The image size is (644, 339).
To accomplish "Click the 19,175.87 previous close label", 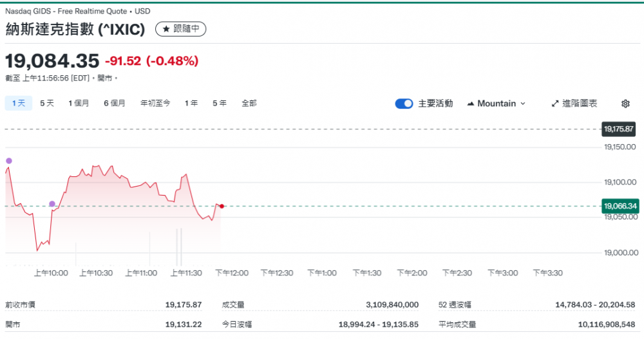I will (x=619, y=129).
